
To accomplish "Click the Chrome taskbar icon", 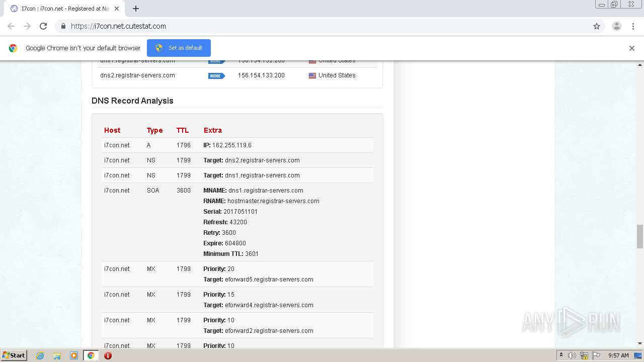I will pos(91,355).
